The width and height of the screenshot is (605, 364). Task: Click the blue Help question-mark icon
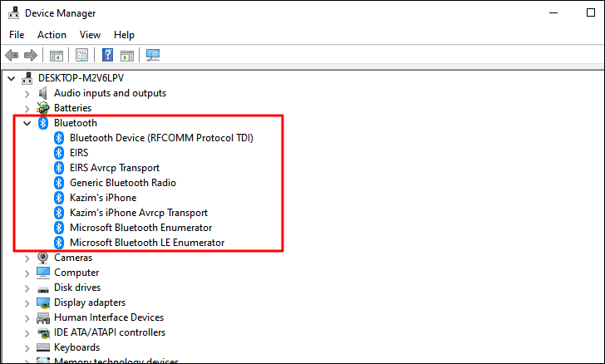point(108,55)
